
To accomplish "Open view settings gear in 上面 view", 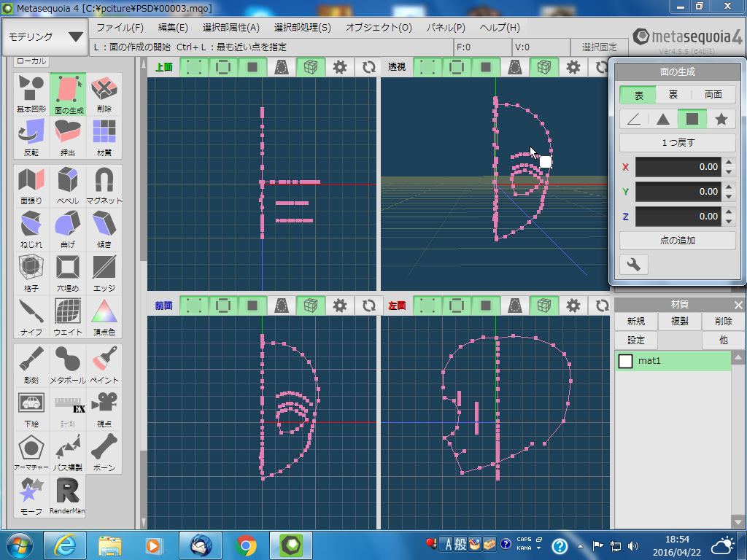I will (x=340, y=67).
